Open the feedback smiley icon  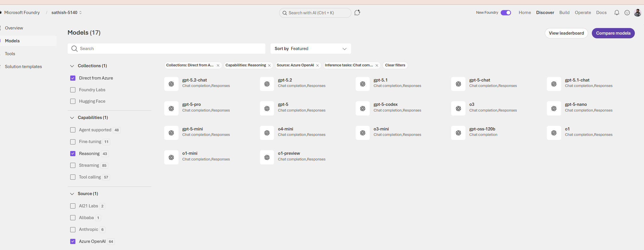click(627, 13)
